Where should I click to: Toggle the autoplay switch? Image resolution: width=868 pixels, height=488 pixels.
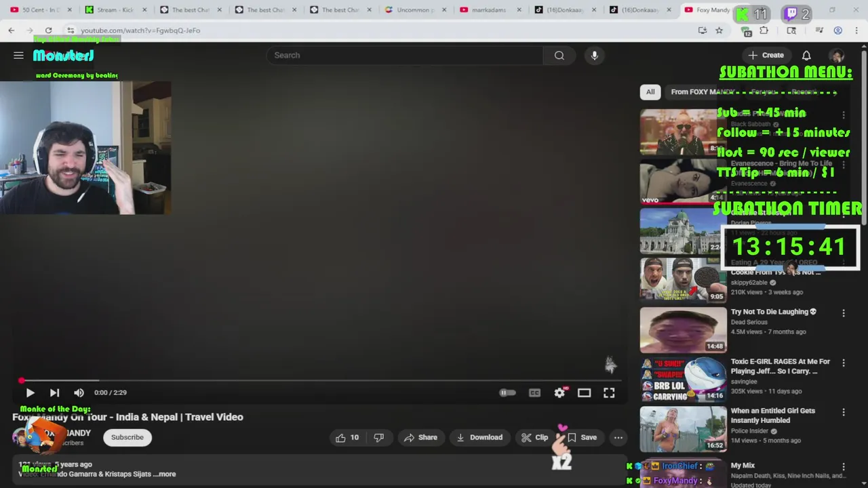(x=507, y=392)
